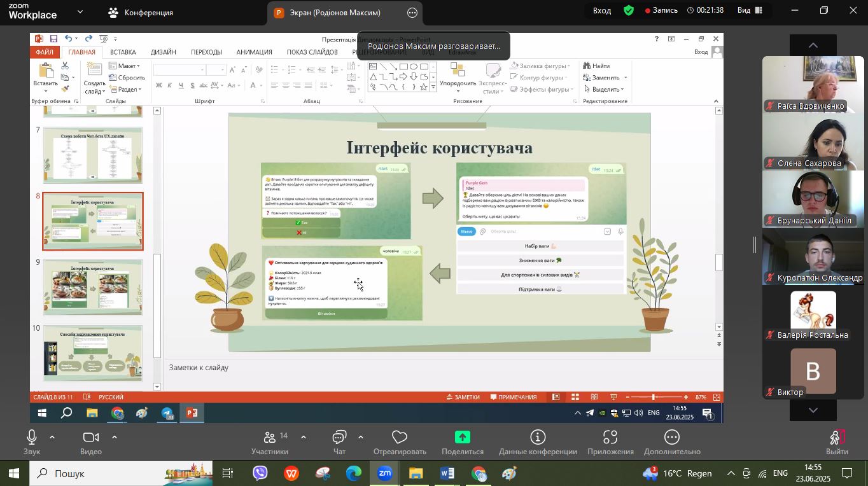Switch to the ДИЗАЙН ribbon tab
Screen dimensions: 868x486
(164, 52)
